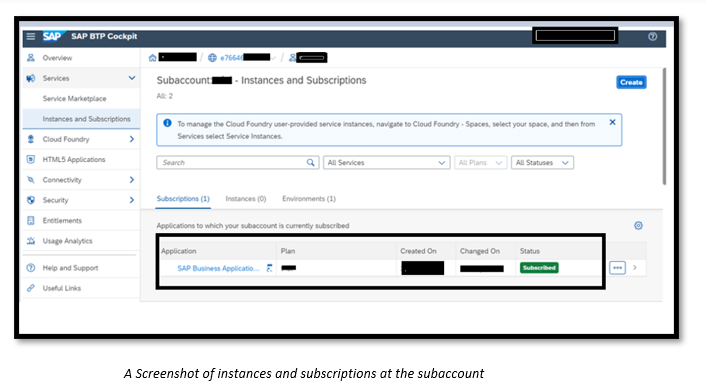This screenshot has height=391, width=706.
Task: Open SAP Business Applicatio... link
Action: (218, 268)
